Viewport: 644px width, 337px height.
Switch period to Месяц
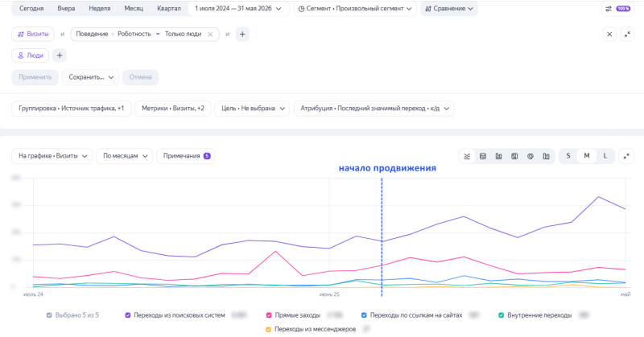(134, 9)
